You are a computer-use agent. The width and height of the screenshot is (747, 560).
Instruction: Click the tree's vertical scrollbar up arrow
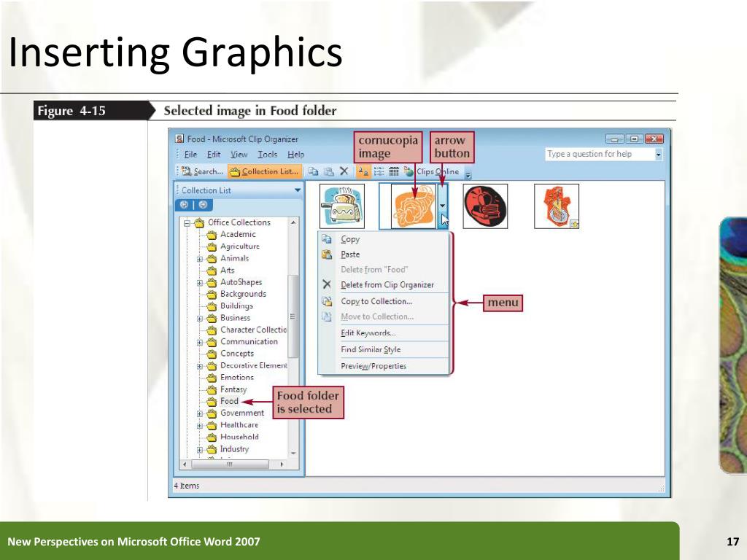(293, 222)
